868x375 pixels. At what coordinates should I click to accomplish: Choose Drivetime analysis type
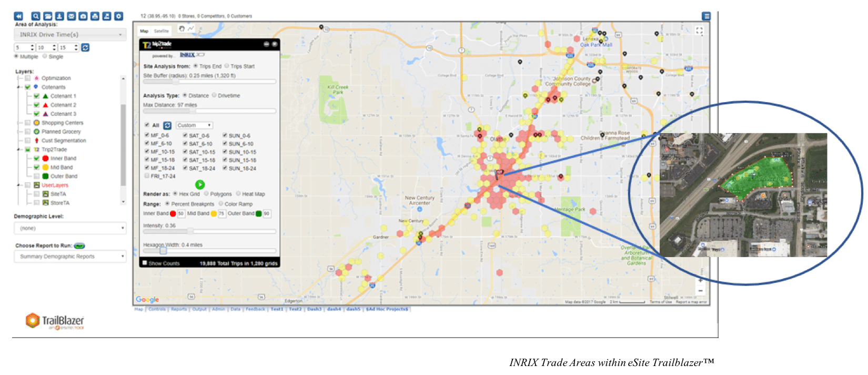pos(214,95)
